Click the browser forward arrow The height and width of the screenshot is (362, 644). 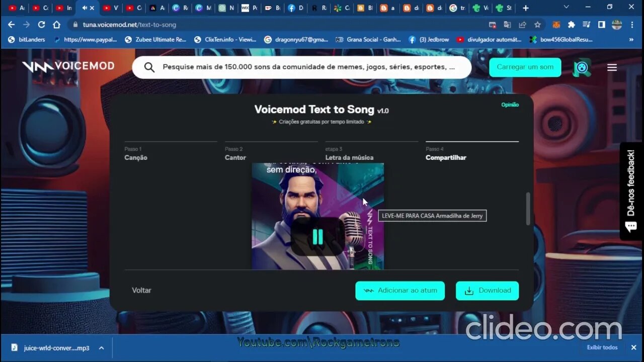26,25
